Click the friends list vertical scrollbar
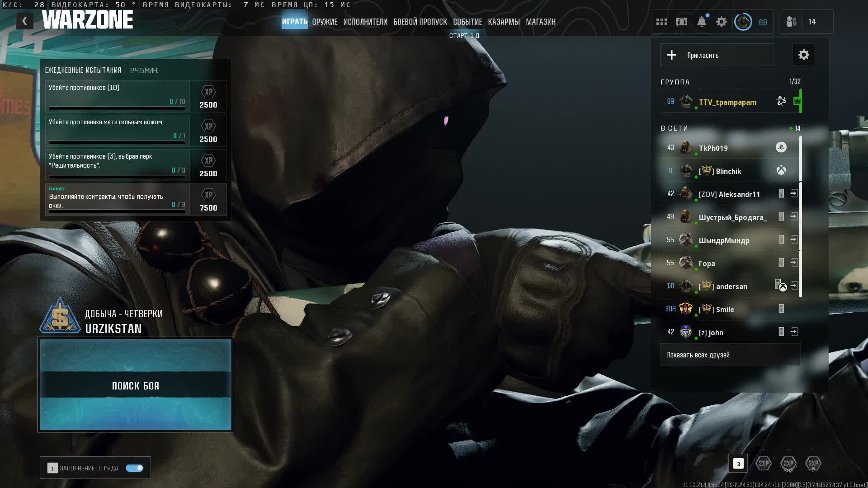The height and width of the screenshot is (488, 868). pyautogui.click(x=801, y=217)
